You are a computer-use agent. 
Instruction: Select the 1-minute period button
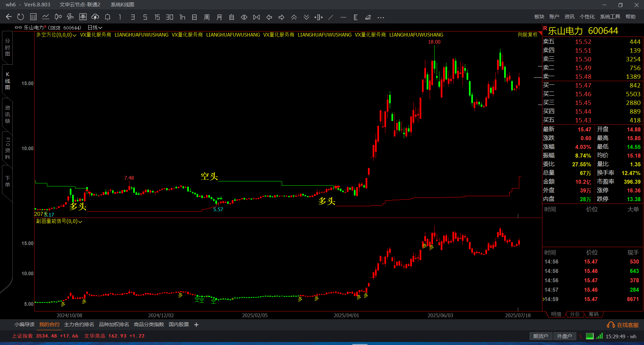point(120,17)
